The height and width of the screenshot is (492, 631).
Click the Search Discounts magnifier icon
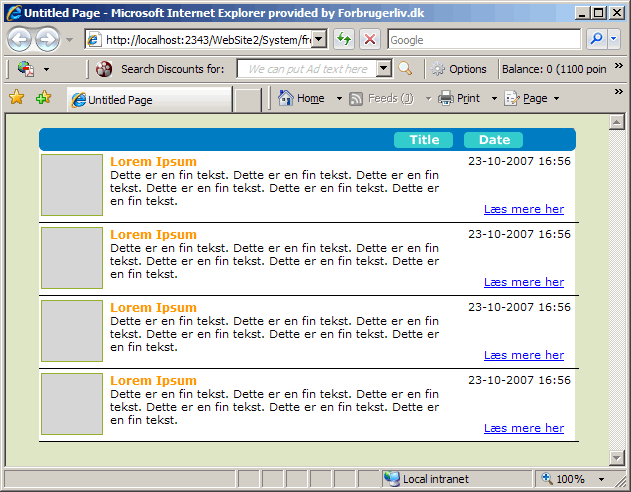405,69
